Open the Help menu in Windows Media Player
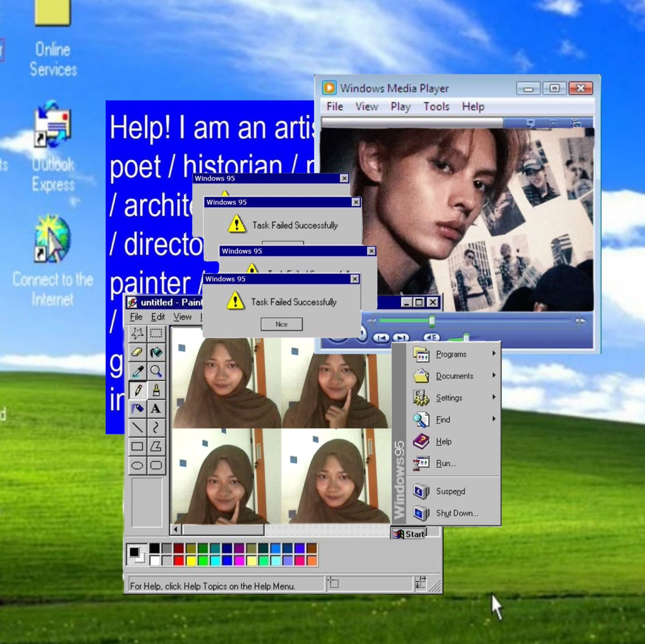Screen dimensions: 645x644 pos(473,106)
